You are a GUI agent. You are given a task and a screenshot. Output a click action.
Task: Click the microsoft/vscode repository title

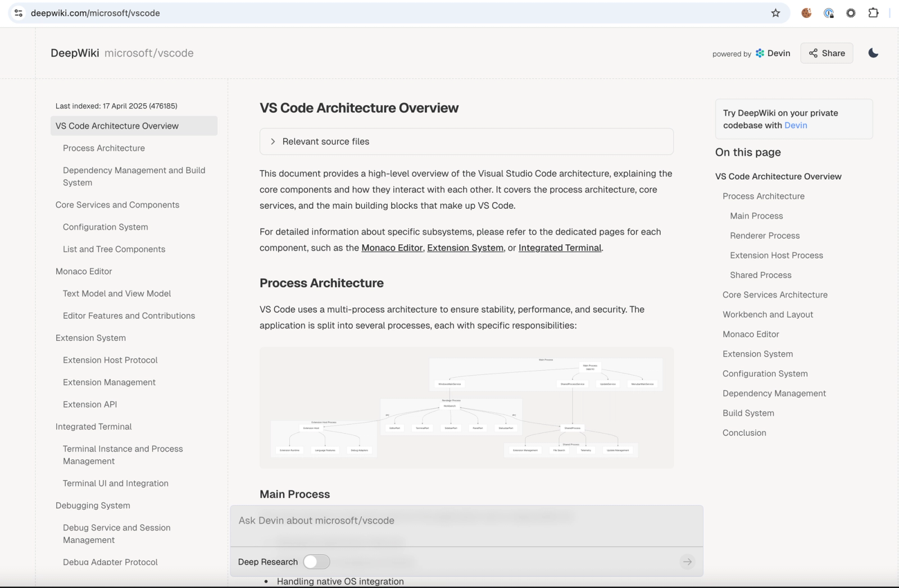(x=149, y=53)
